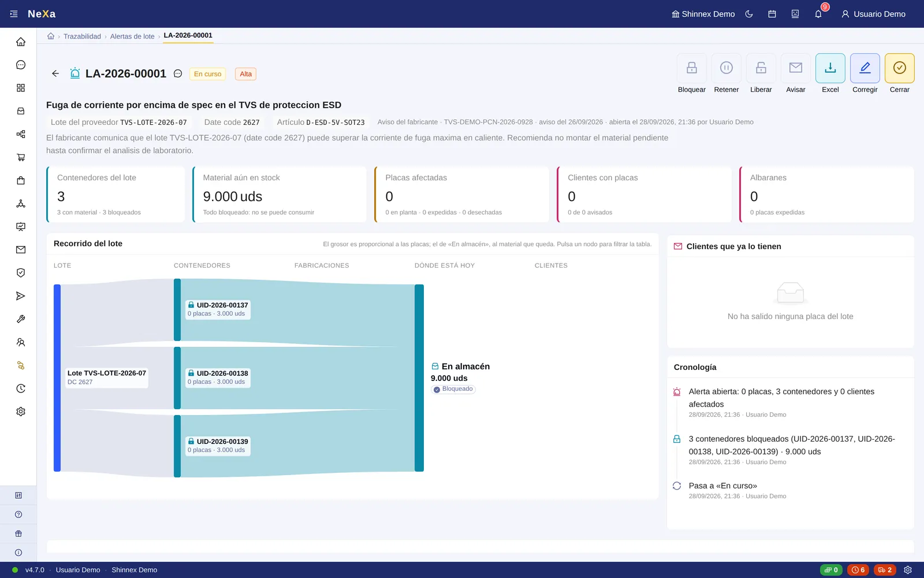Open sidebar shield check icon
The width and height of the screenshot is (924, 578).
tap(21, 273)
